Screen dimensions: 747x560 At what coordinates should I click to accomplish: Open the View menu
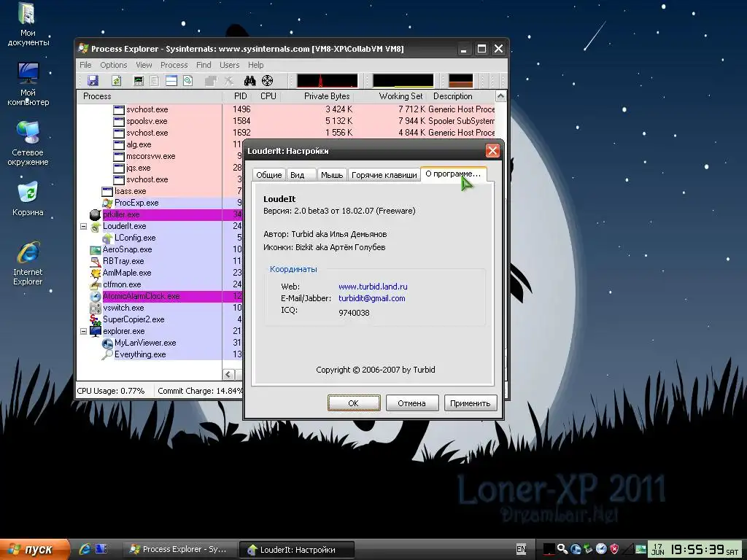[144, 65]
